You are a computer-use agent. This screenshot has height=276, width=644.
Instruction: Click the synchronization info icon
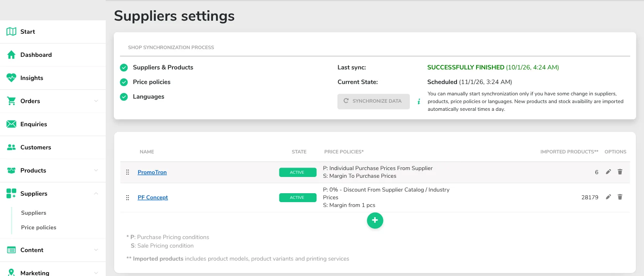[x=419, y=101]
